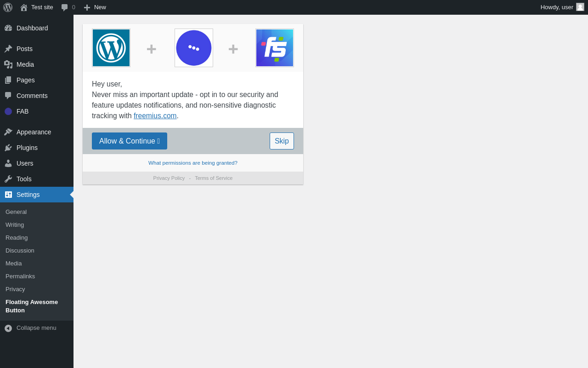
Task: Click the Skip button
Action: tap(282, 141)
